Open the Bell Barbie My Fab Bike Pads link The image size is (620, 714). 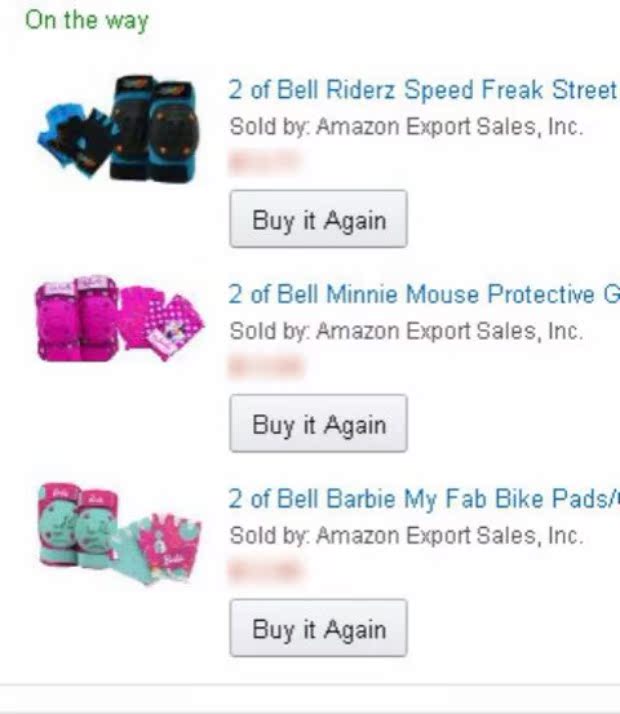(x=424, y=499)
